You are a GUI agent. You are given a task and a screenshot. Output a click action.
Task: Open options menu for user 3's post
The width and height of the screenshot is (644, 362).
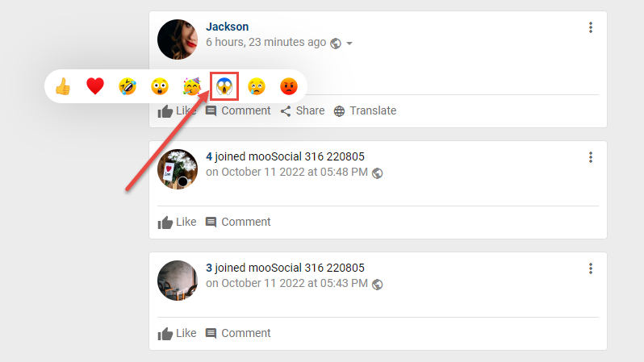(x=591, y=268)
